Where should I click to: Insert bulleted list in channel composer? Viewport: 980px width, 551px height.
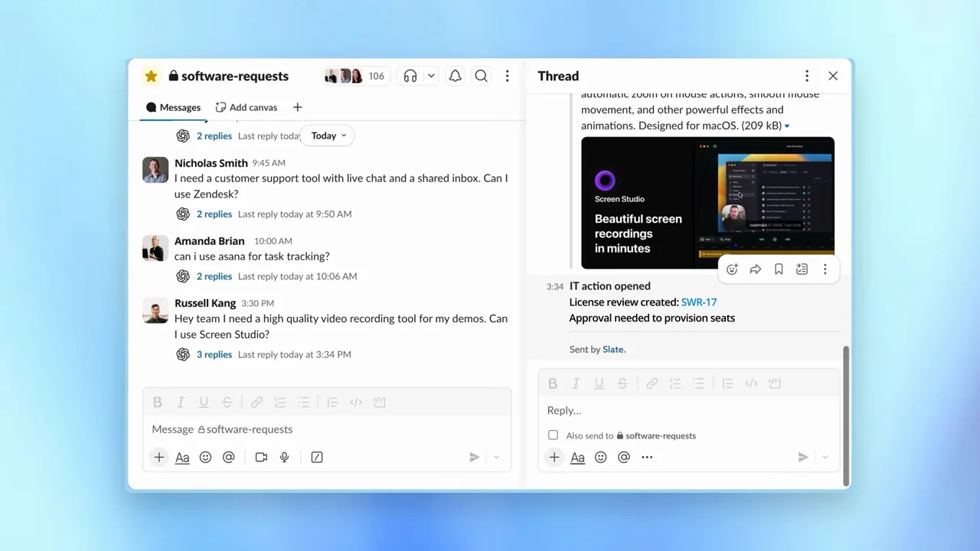pyautogui.click(x=303, y=402)
